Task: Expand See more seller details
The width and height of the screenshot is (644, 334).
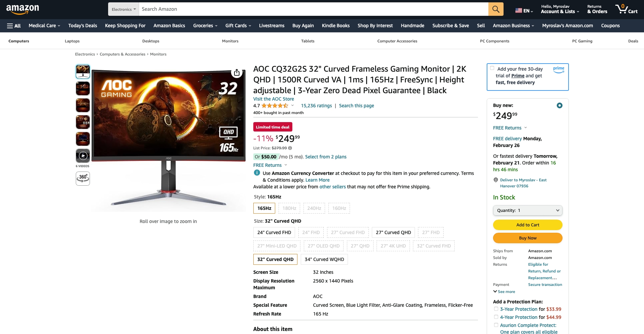Action: (x=504, y=292)
